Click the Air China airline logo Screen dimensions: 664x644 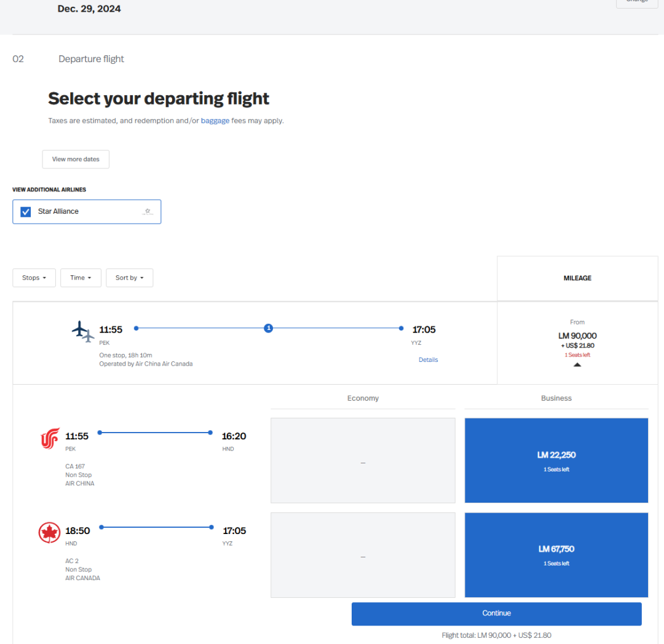click(49, 439)
